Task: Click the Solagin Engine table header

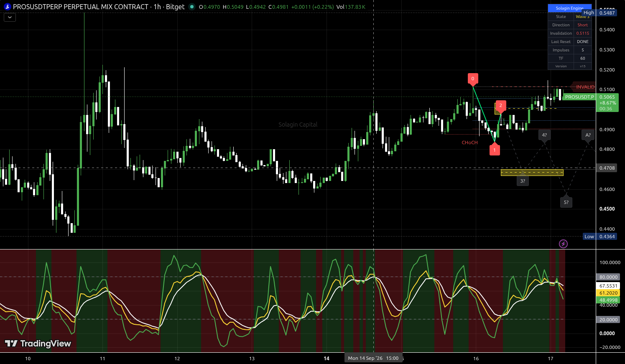Action: [570, 8]
